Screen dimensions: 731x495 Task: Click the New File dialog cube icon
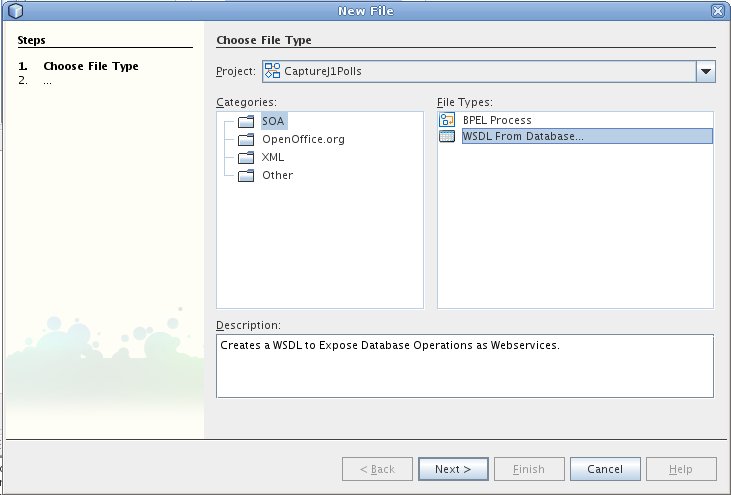(x=15, y=11)
